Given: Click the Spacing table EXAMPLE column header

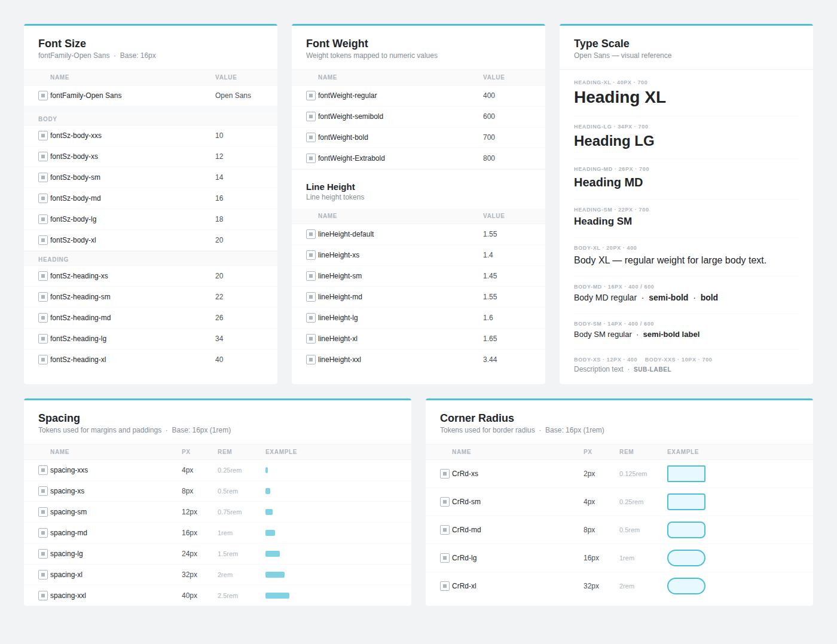Looking at the screenshot, I should coord(281,452).
